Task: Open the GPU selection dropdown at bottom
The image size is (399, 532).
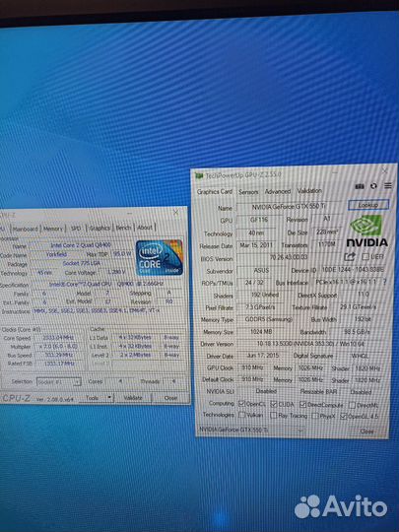Action: point(250,430)
